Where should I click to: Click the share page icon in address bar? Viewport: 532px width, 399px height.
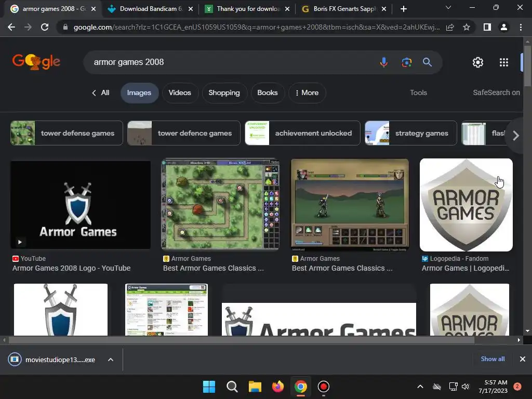tap(450, 27)
